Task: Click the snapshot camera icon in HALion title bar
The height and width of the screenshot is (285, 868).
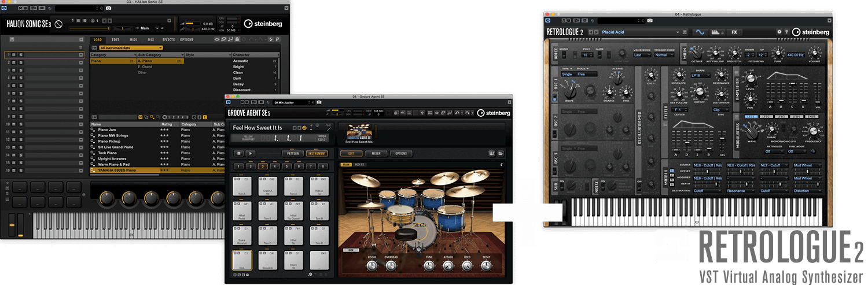Action: [109, 8]
